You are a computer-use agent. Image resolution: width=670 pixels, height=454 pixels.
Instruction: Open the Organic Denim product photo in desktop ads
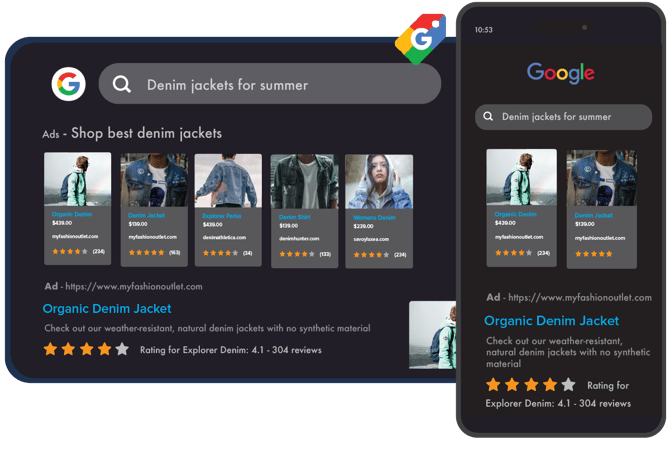click(78, 179)
